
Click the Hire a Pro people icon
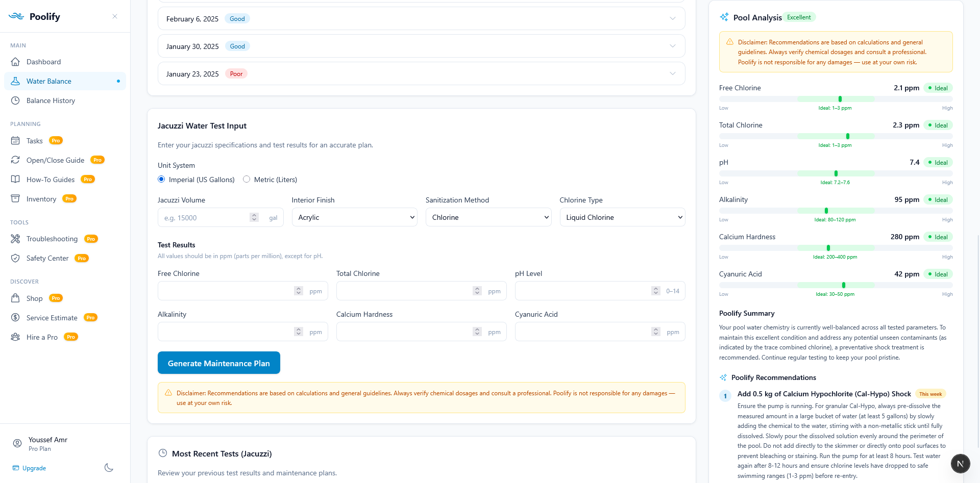click(15, 337)
